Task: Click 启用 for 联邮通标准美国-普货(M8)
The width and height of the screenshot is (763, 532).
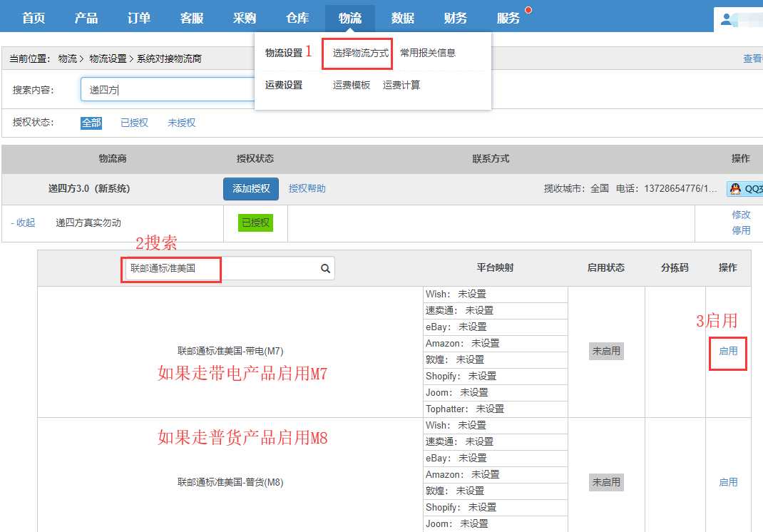Action: (728, 482)
